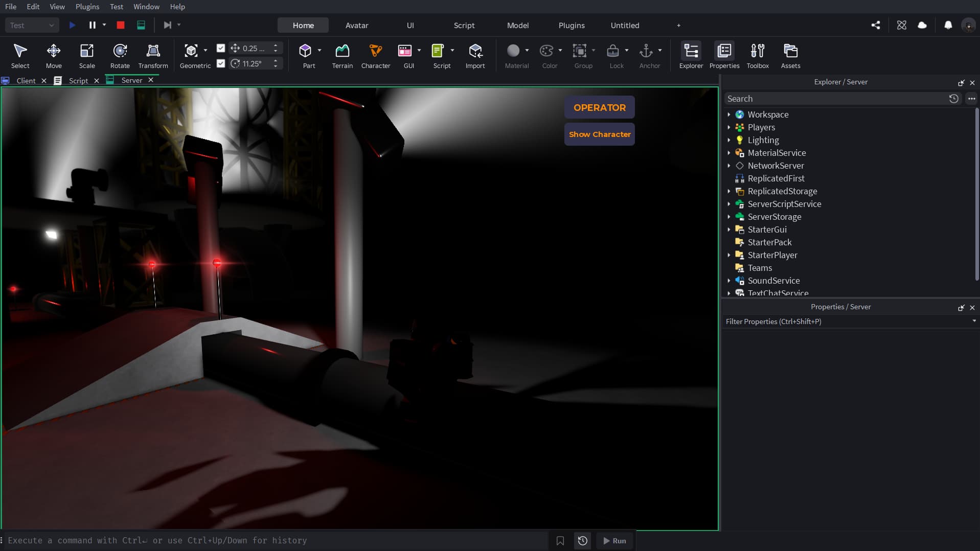Expand the ReplicatedStorage tree node
This screenshot has width=980, height=551.
[x=729, y=191]
